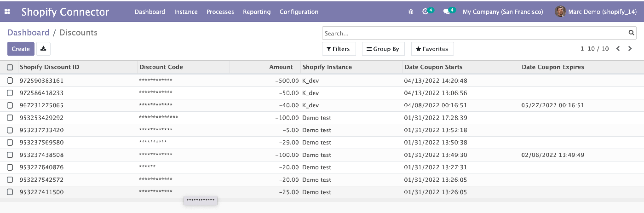Open the Dashboard top menu
Image resolution: width=644 pixels, height=213 pixels.
tap(150, 12)
